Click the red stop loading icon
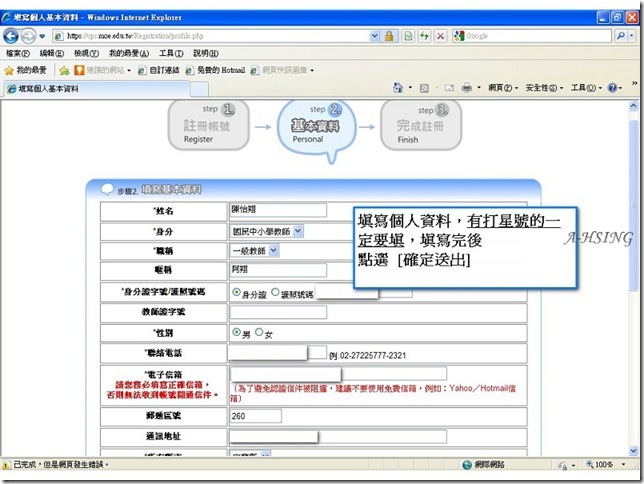This screenshot has width=644, height=484. [441, 36]
